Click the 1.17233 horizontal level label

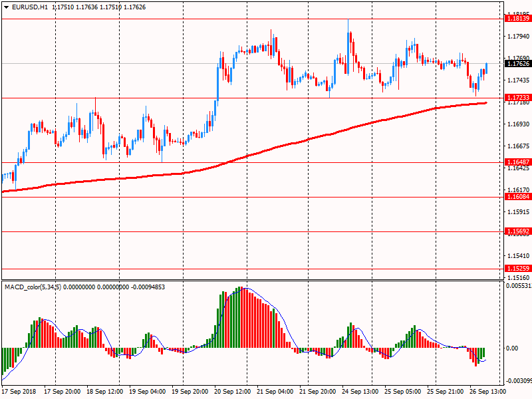518,98
